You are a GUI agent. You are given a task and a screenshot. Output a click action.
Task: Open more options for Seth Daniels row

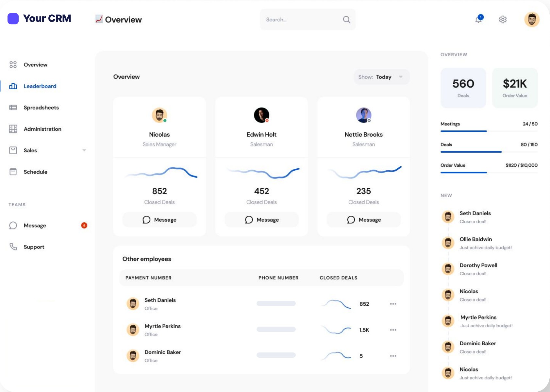pos(393,304)
